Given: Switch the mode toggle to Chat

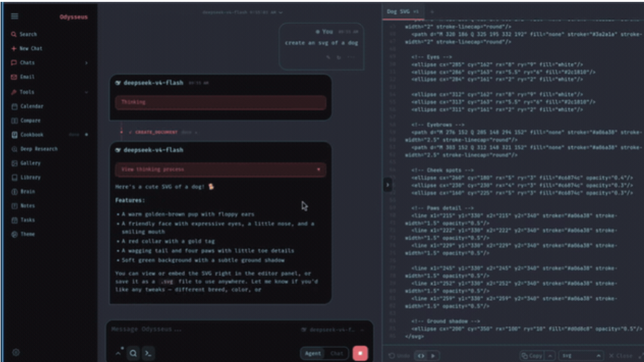Looking at the screenshot, I should pos(336,354).
